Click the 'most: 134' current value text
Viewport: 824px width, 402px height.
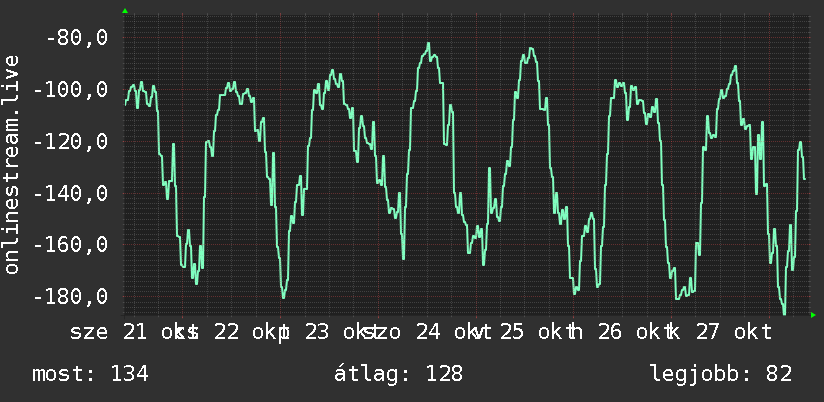[90, 374]
